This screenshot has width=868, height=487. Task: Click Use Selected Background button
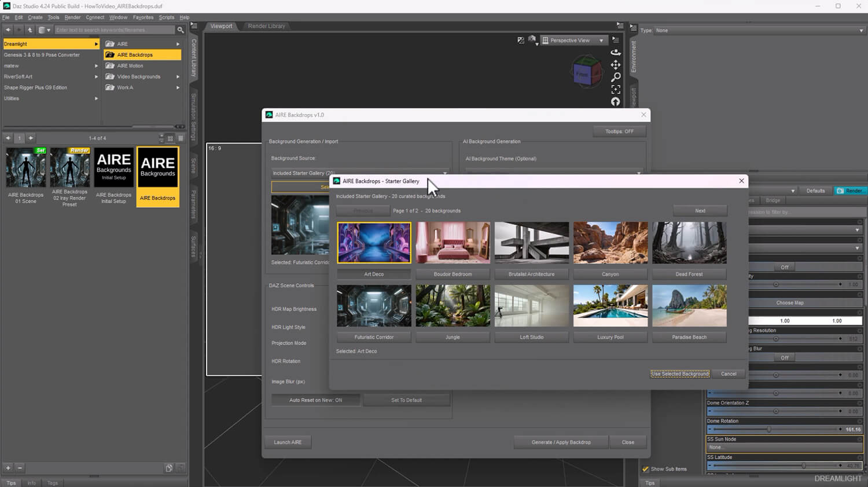(x=680, y=374)
